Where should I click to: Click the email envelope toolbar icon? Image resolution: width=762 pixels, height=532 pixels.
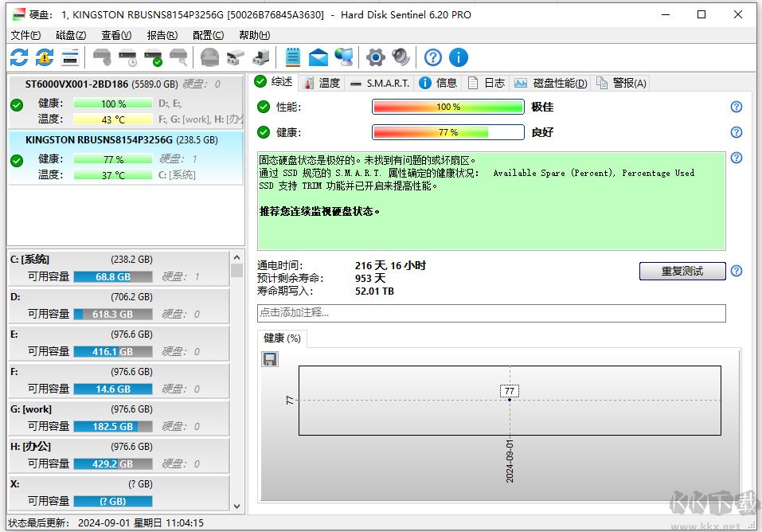pyautogui.click(x=318, y=57)
